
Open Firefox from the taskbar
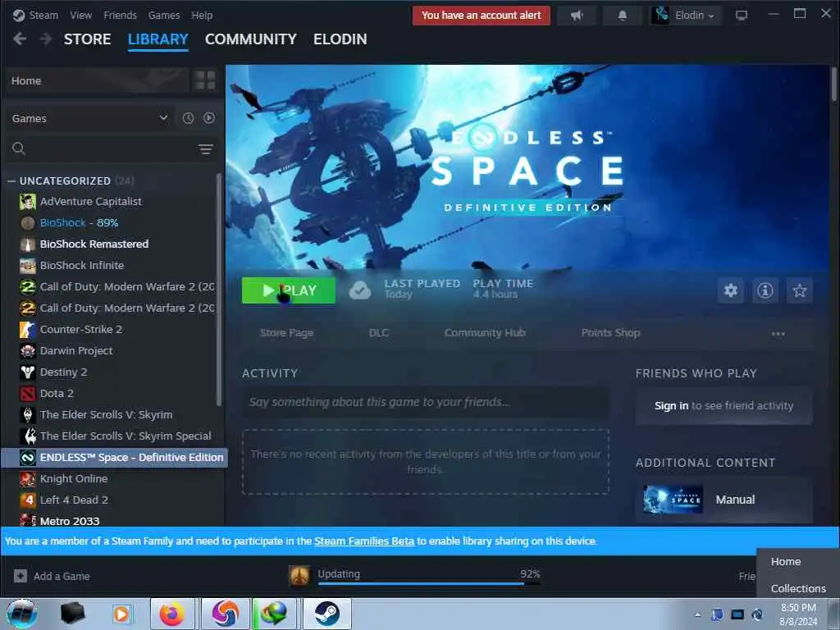(171, 614)
